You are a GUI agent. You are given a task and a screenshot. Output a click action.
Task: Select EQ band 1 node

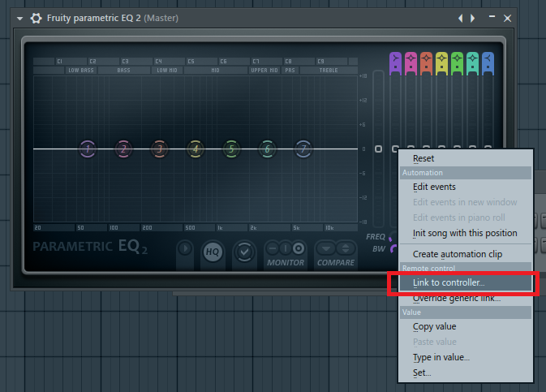[x=88, y=149]
